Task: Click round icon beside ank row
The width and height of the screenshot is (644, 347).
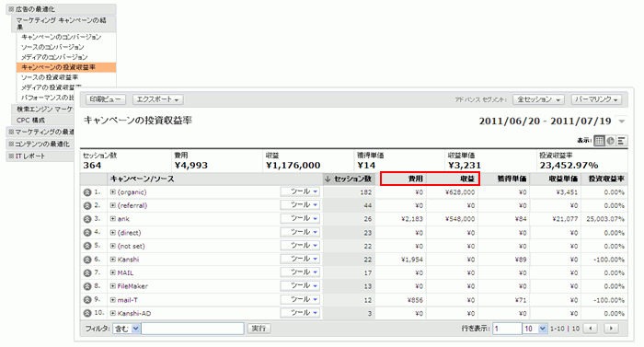Action: pyautogui.click(x=87, y=219)
